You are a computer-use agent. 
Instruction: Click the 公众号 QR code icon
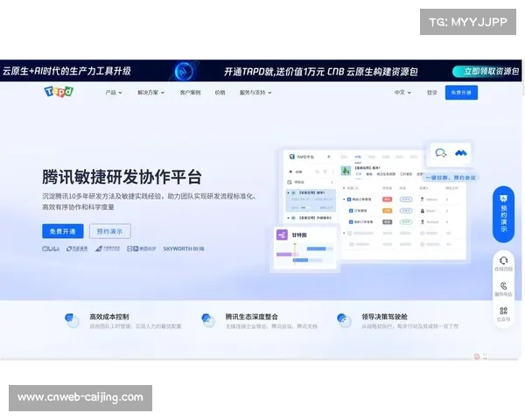click(x=503, y=311)
